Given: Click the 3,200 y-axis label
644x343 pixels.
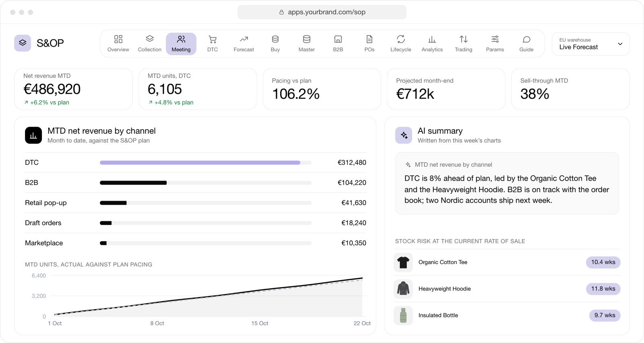Looking at the screenshot, I should [x=39, y=296].
